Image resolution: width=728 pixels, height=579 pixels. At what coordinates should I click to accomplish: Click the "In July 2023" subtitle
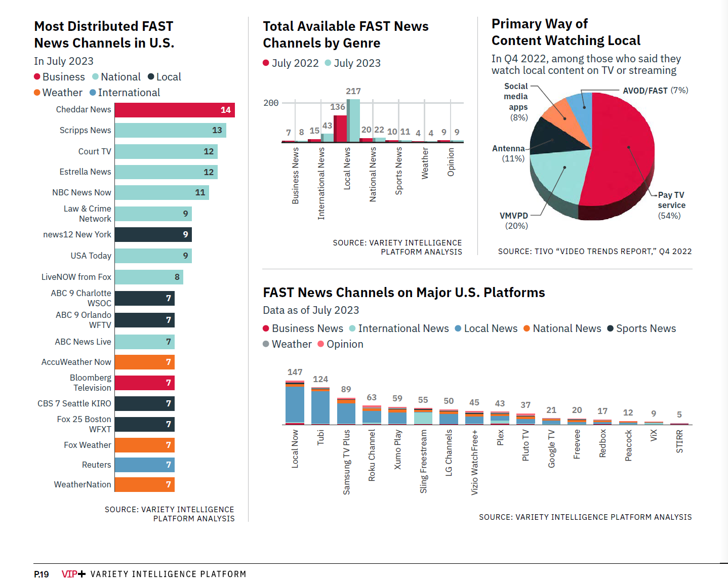pyautogui.click(x=64, y=61)
